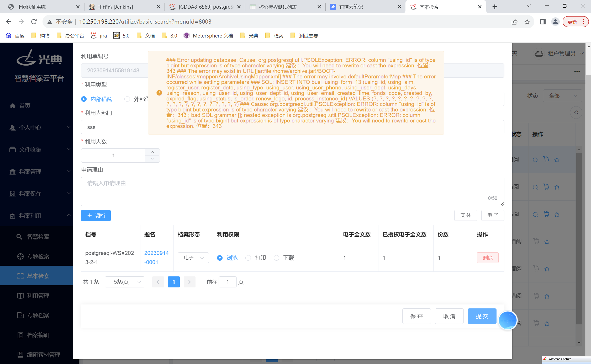591x364 pixels.
Task: Go to the next pagination page arrow
Action: (189, 282)
